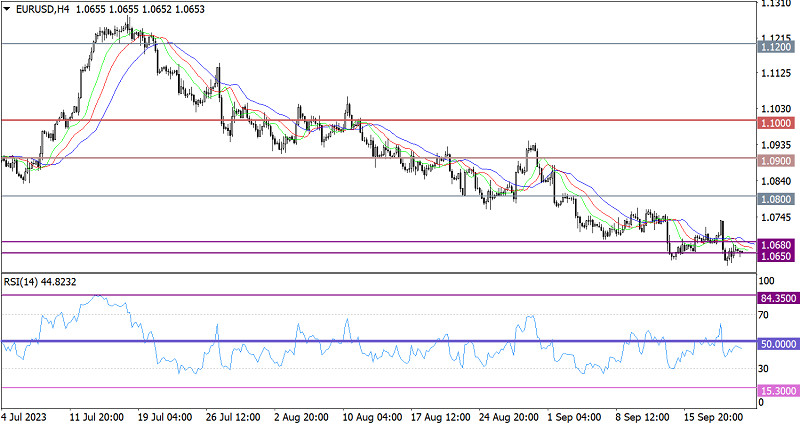Select the purple 1.0680 level label
Screen dimensions: 800x426
click(776, 245)
